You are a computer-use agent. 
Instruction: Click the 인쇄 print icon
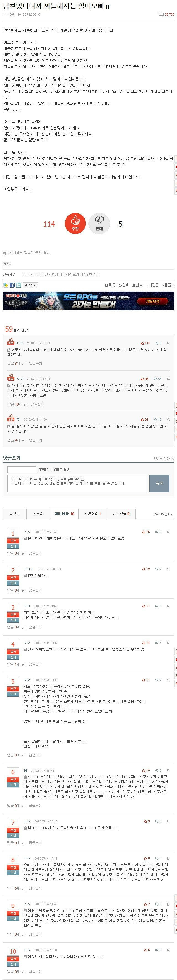tap(124, 285)
